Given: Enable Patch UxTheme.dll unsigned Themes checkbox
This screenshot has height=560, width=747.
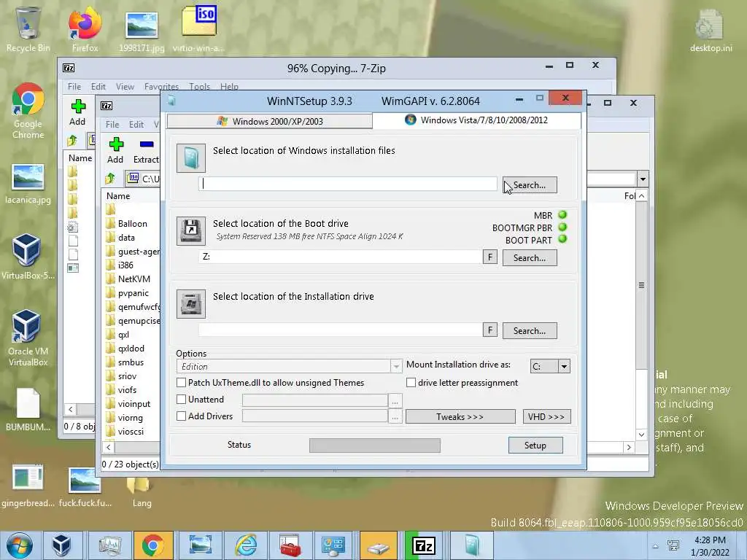Looking at the screenshot, I should click(x=181, y=382).
